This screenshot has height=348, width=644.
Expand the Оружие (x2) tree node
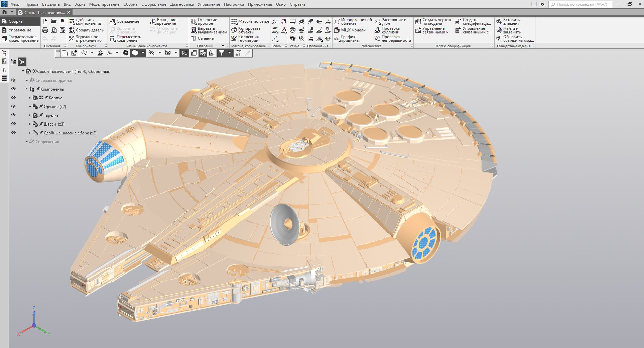[x=30, y=106]
